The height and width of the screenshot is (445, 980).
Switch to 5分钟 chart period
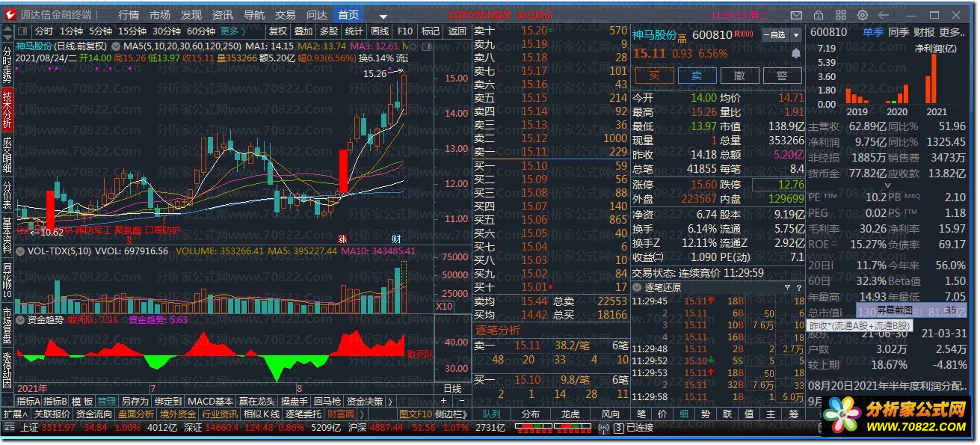click(100, 31)
